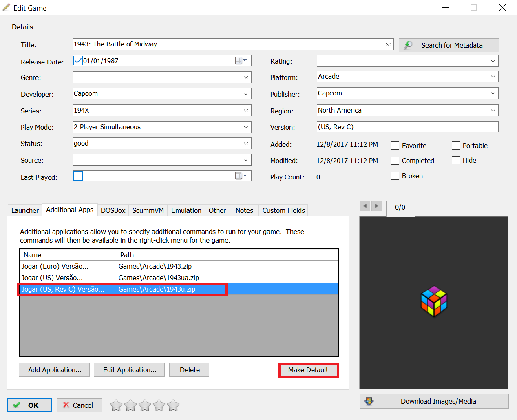Set rating to three stars
Image resolution: width=517 pixels, height=420 pixels.
pos(145,405)
